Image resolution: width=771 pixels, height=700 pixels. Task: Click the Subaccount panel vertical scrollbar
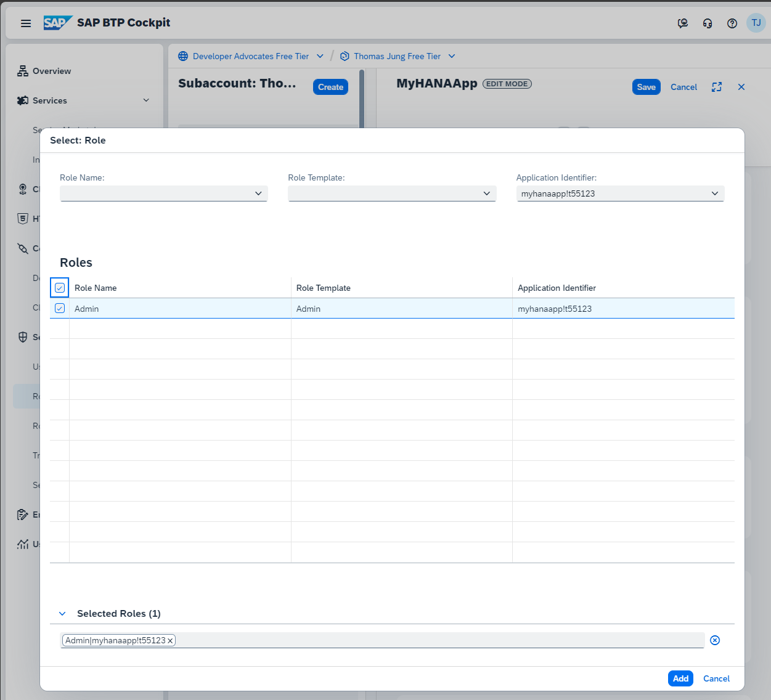point(362,99)
